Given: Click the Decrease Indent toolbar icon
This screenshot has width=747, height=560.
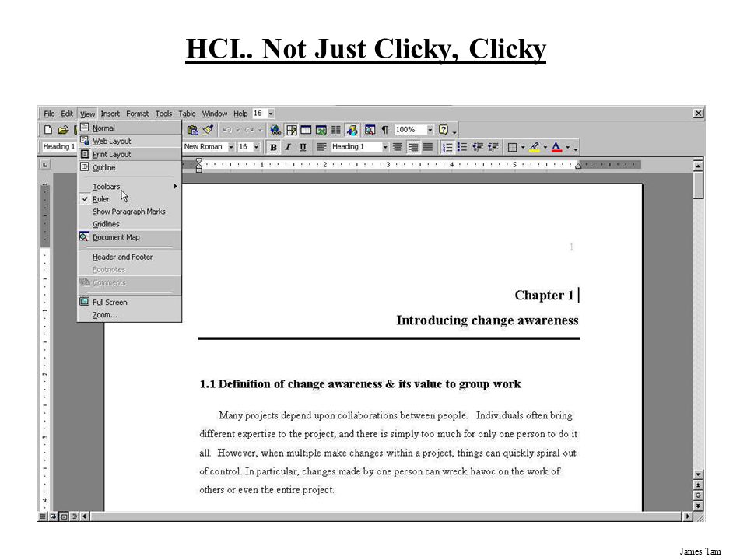Looking at the screenshot, I should tap(478, 147).
